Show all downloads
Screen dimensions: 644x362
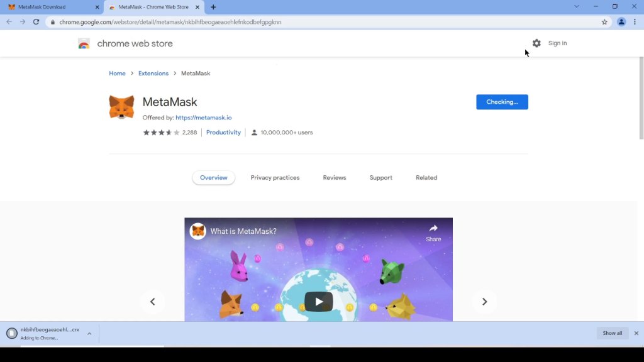[x=612, y=333]
